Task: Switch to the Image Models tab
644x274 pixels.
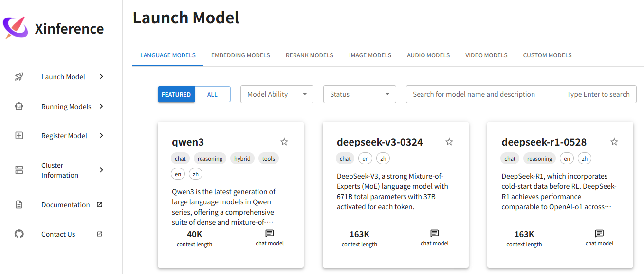Action: (370, 55)
